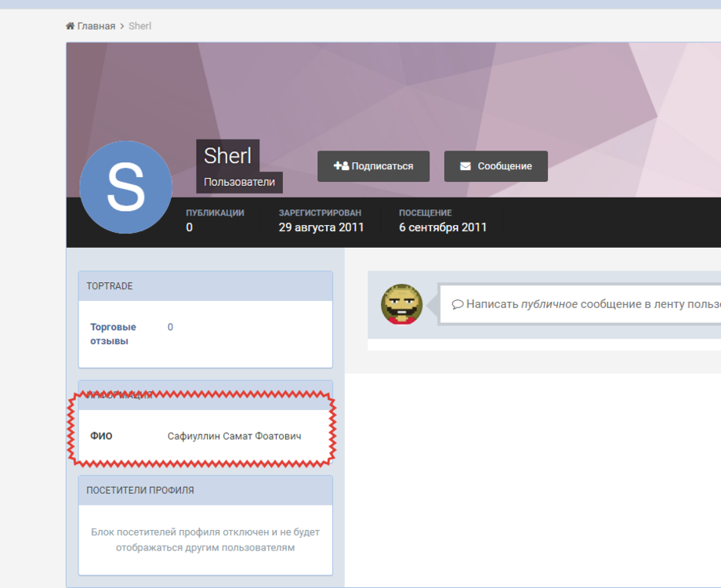Click the blue S profile avatar
Viewport: 721px width, 588px height.
tap(125, 187)
